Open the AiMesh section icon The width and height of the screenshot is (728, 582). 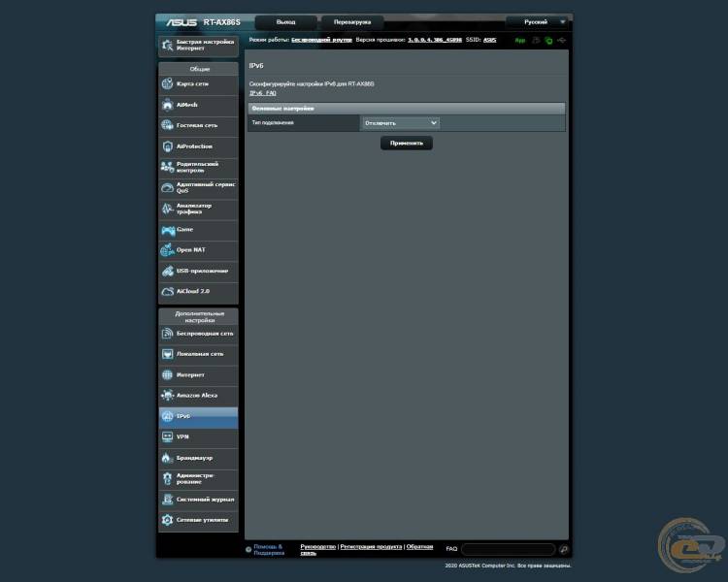click(x=167, y=105)
